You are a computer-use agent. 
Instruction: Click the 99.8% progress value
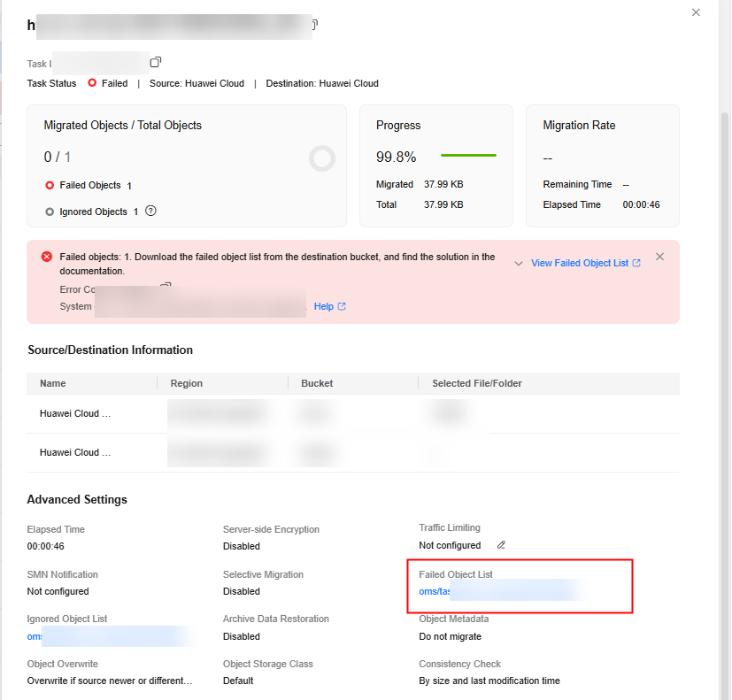point(396,157)
